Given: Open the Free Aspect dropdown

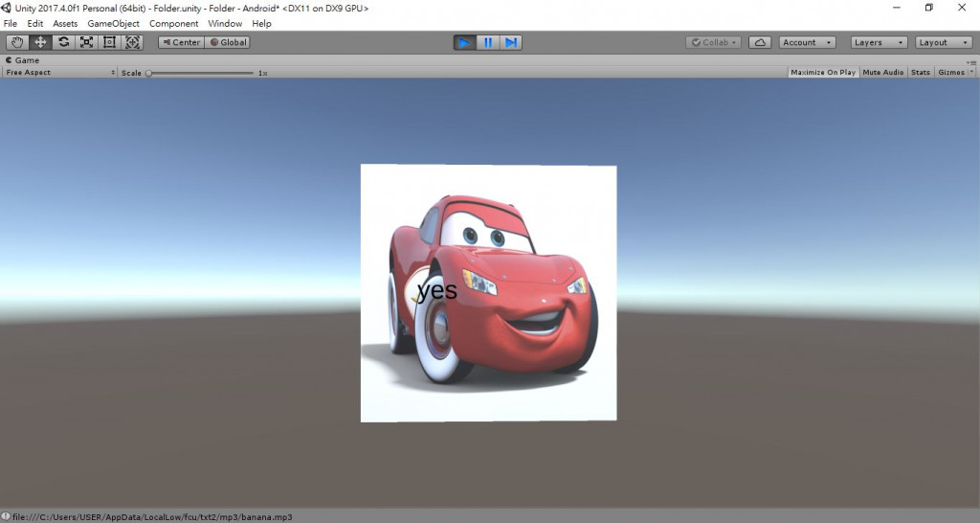Looking at the screenshot, I should pyautogui.click(x=58, y=73).
